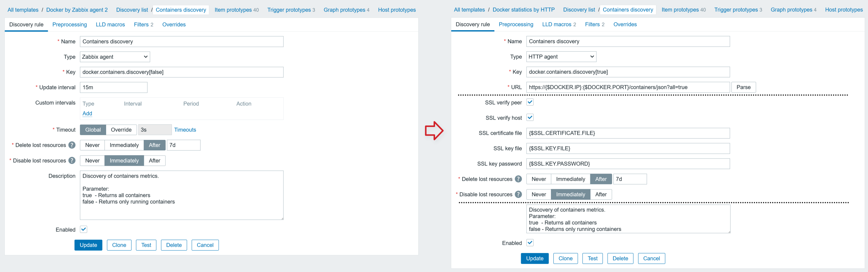The height and width of the screenshot is (272, 868).
Task: Select Override for the Timeout setting
Action: pyautogui.click(x=121, y=130)
